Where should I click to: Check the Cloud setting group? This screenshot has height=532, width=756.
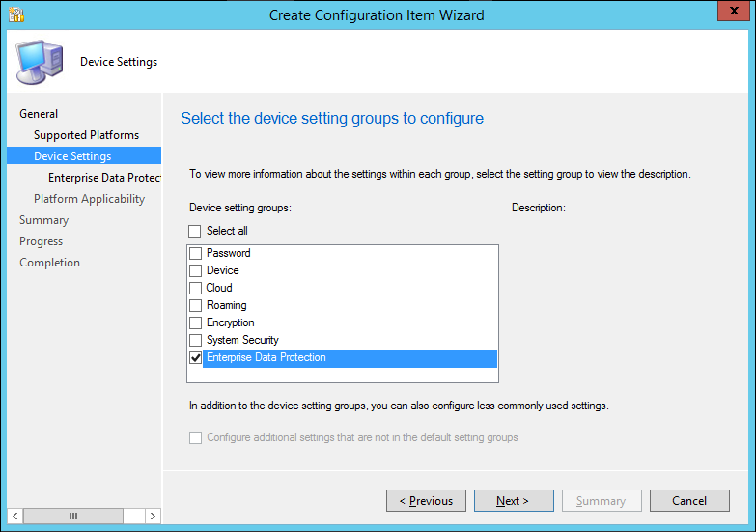click(196, 288)
